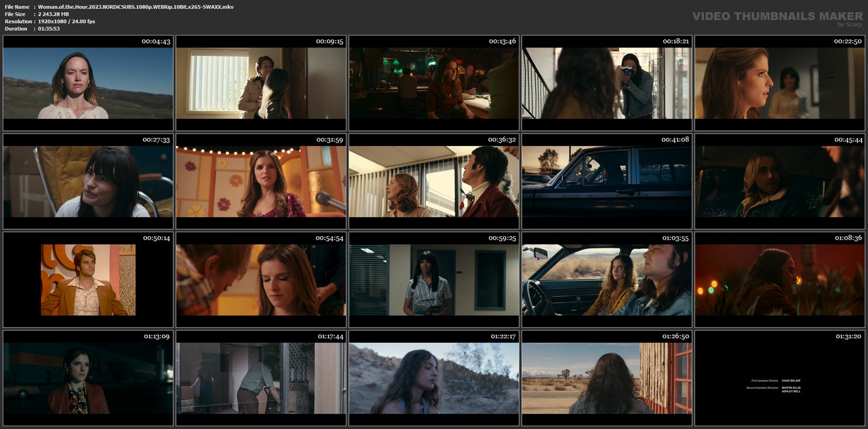Choose the 00:36:32 frame
Image resolution: width=868 pixels, height=429 pixels.
pyautogui.click(x=434, y=181)
